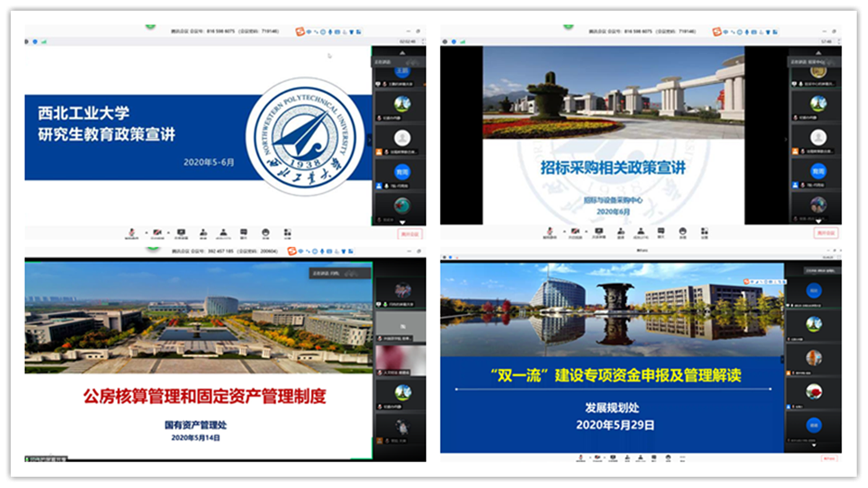Open members list in 研究生教育政策宣讲 meeting toolbar
Screen dimensions: 868x488
pos(225,232)
